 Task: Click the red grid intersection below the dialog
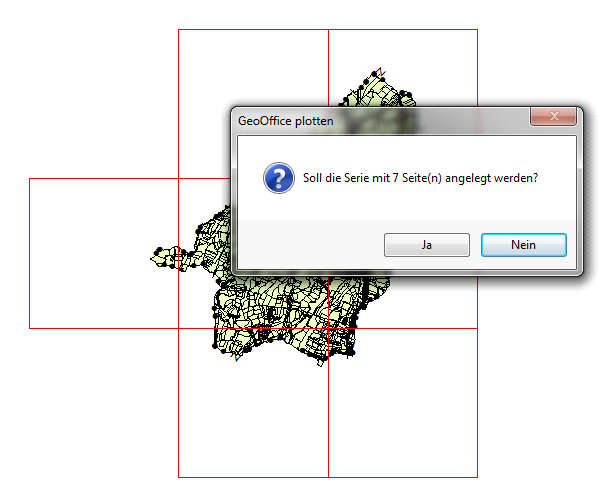pos(328,328)
